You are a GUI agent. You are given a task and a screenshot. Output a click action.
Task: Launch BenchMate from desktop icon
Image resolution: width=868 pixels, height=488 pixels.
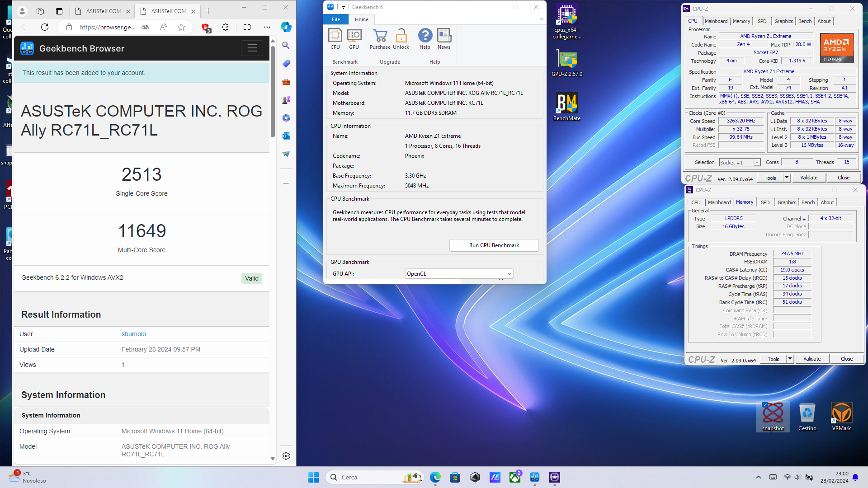567,107
